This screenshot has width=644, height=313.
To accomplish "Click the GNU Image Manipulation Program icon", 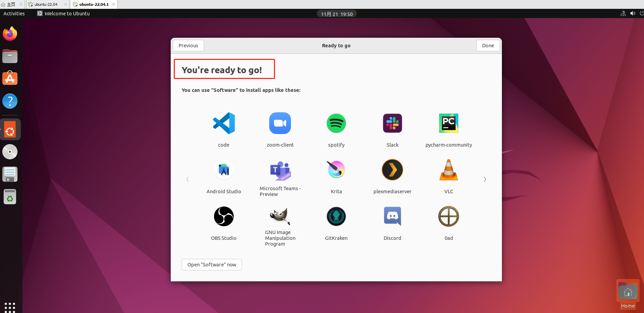I will [x=280, y=216].
